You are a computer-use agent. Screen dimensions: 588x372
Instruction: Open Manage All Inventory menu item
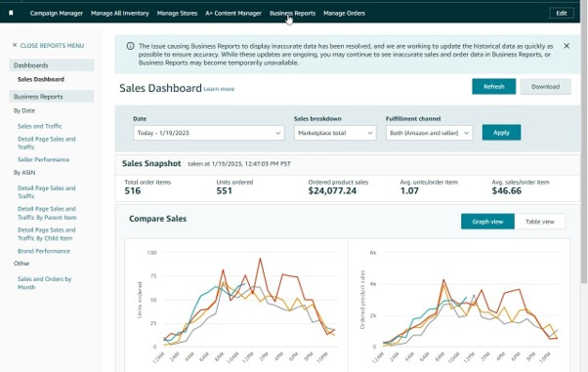[x=120, y=13]
